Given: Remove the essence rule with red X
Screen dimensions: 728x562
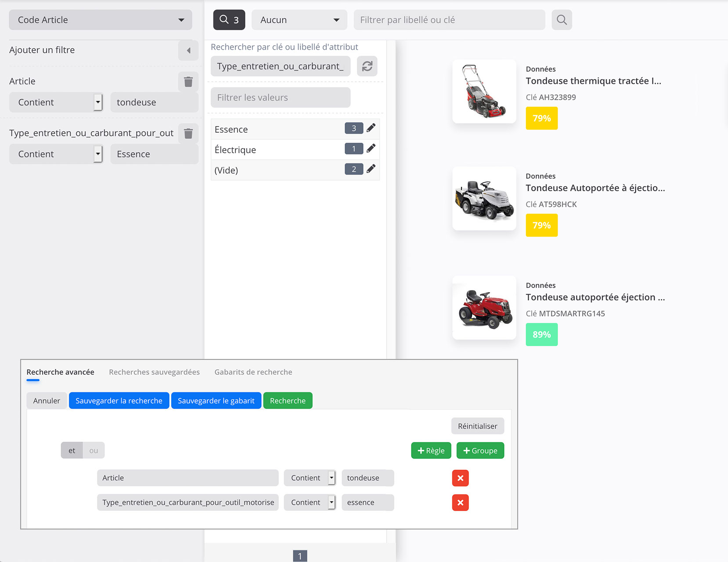Looking at the screenshot, I should (x=460, y=503).
